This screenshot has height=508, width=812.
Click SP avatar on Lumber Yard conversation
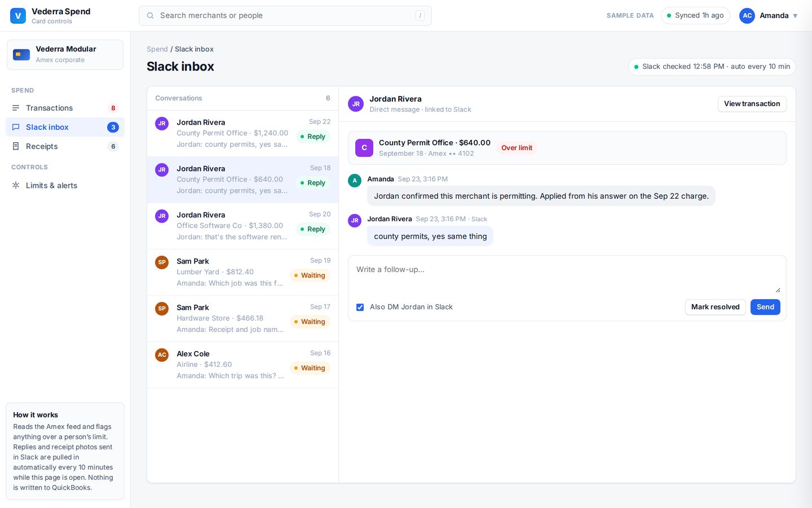click(162, 262)
